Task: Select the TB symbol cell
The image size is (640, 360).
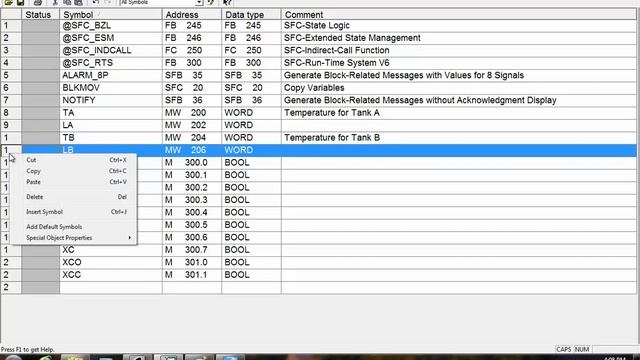Action: pos(111,138)
